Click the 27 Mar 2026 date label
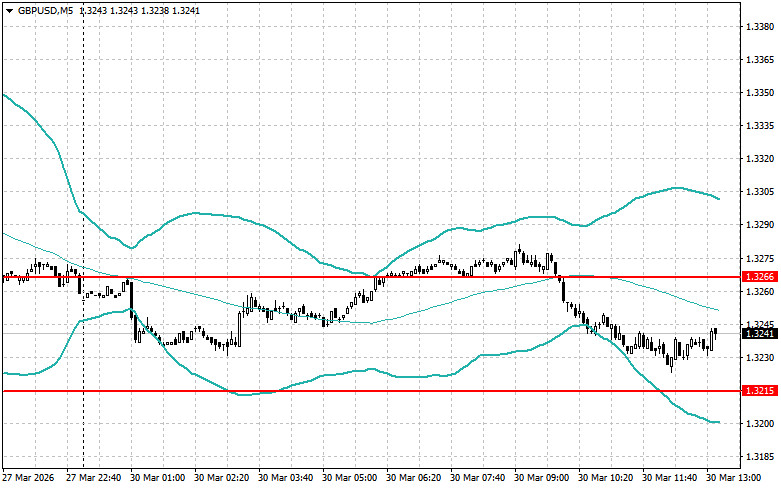The image size is (781, 489). click(28, 478)
